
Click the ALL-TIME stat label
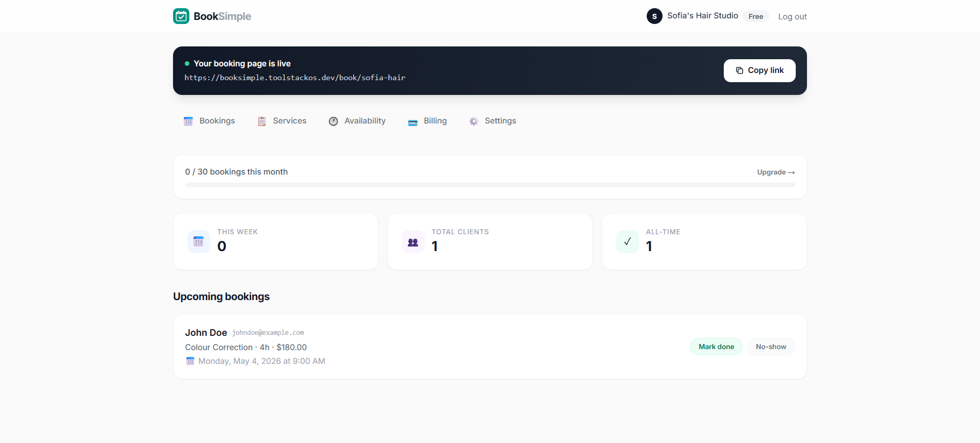click(x=663, y=232)
